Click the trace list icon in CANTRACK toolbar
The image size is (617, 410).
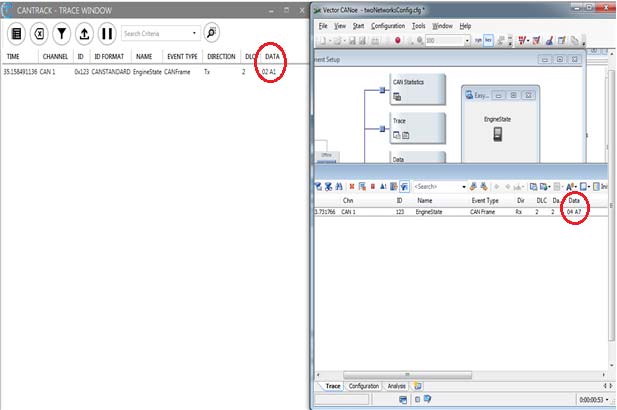pyautogui.click(x=16, y=33)
